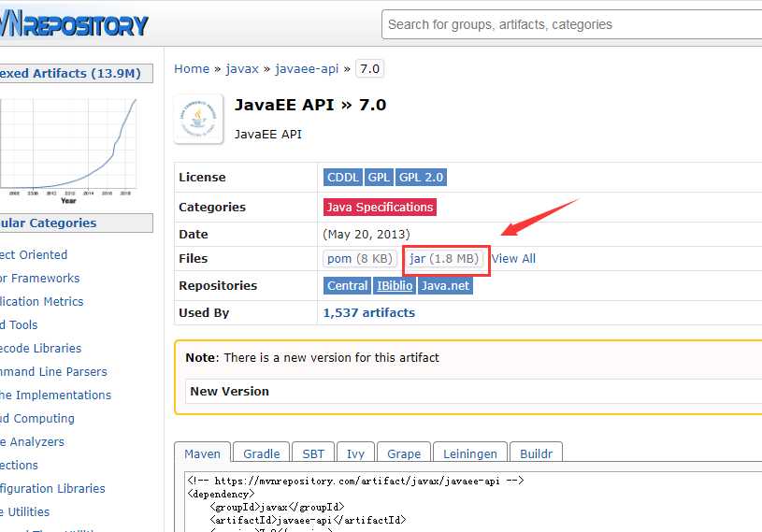Open the Java Specifications category tag

380,207
